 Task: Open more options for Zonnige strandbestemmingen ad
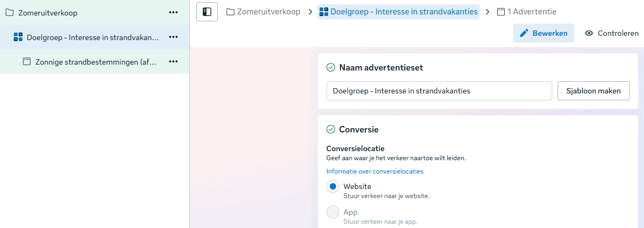pos(173,61)
